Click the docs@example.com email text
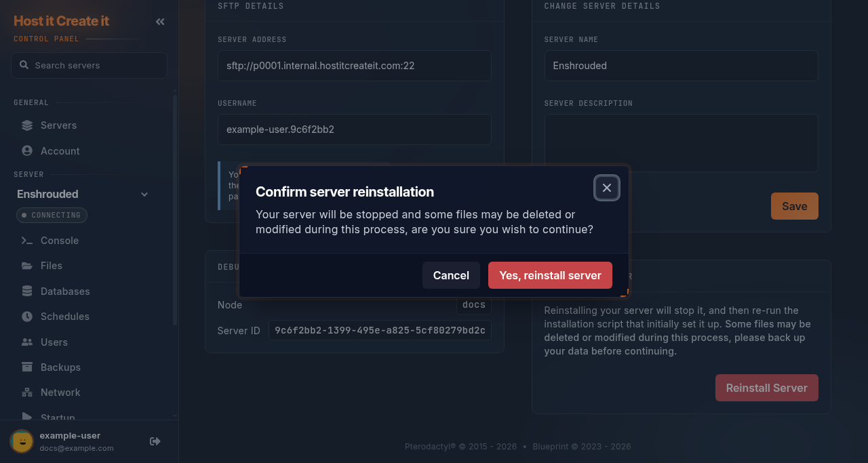The image size is (868, 463). [77, 448]
